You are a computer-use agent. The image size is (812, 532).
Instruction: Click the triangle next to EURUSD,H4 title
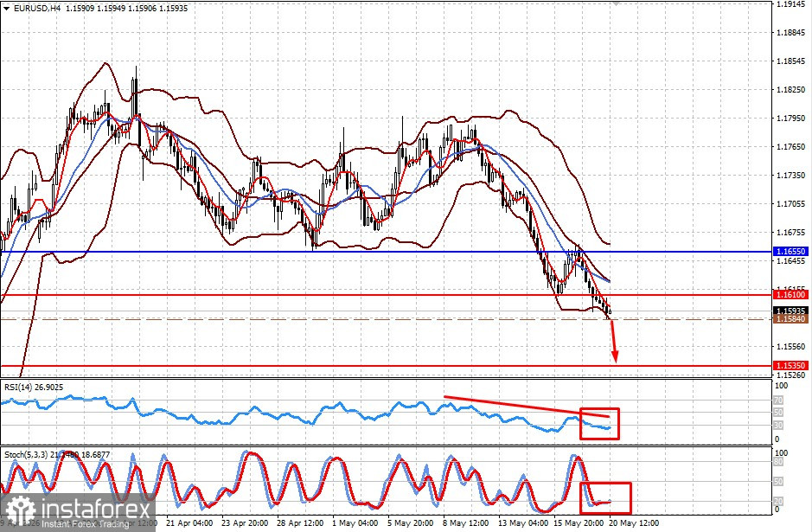(6, 9)
